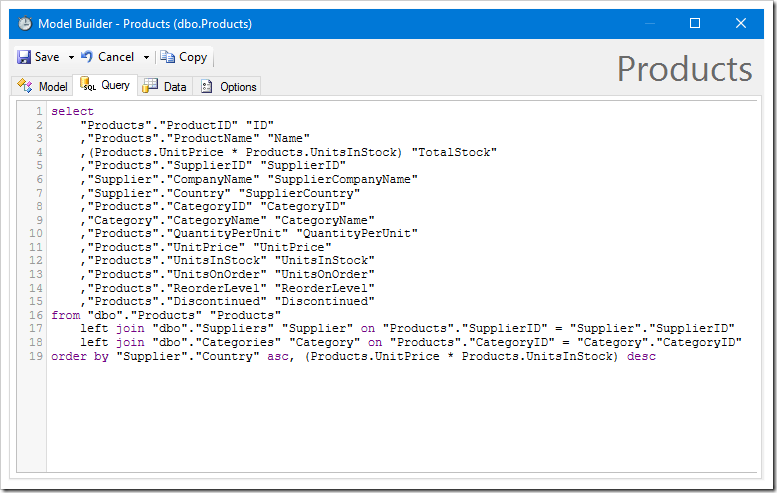The height and width of the screenshot is (493, 777).
Task: Click line 19 order by clause
Action: [x=353, y=356]
